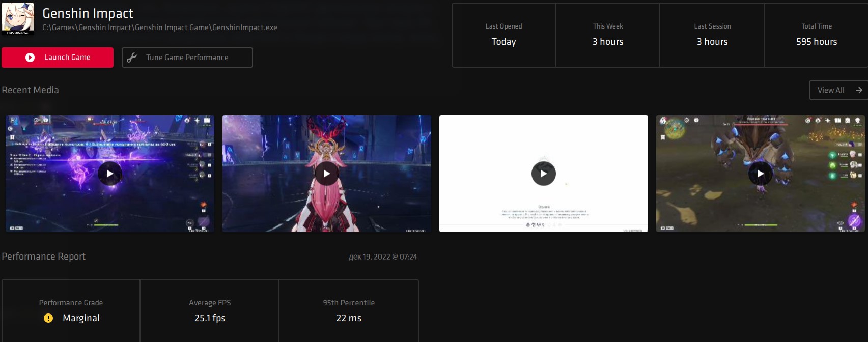Click the Average FPS 25.1 fps value
The image size is (868, 342).
pos(210,318)
